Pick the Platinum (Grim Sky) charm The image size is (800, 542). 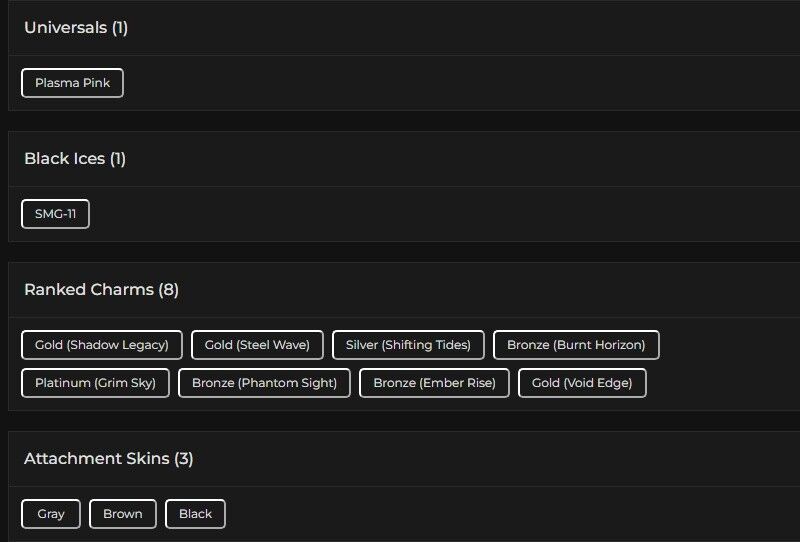pos(95,383)
